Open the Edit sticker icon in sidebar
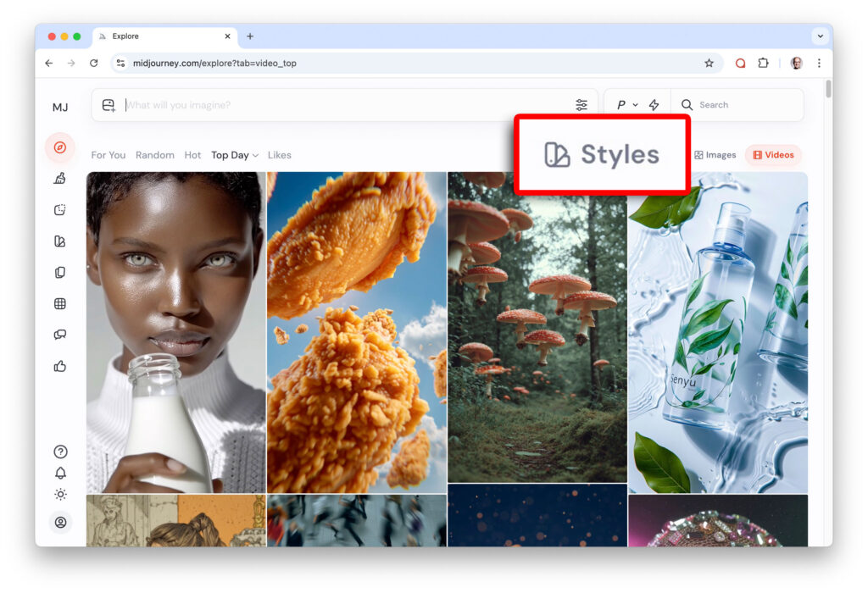The width and height of the screenshot is (868, 593). 59,210
